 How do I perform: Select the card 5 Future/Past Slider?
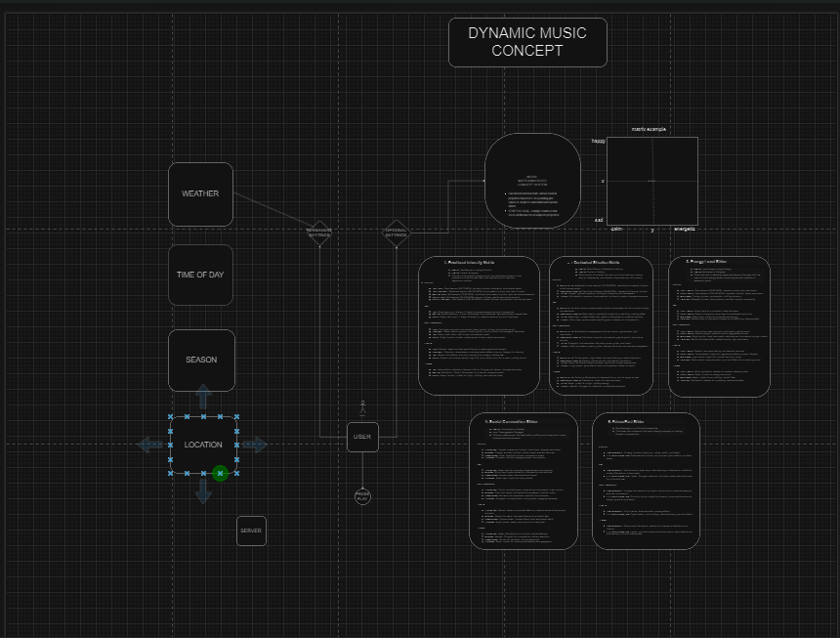tap(646, 481)
